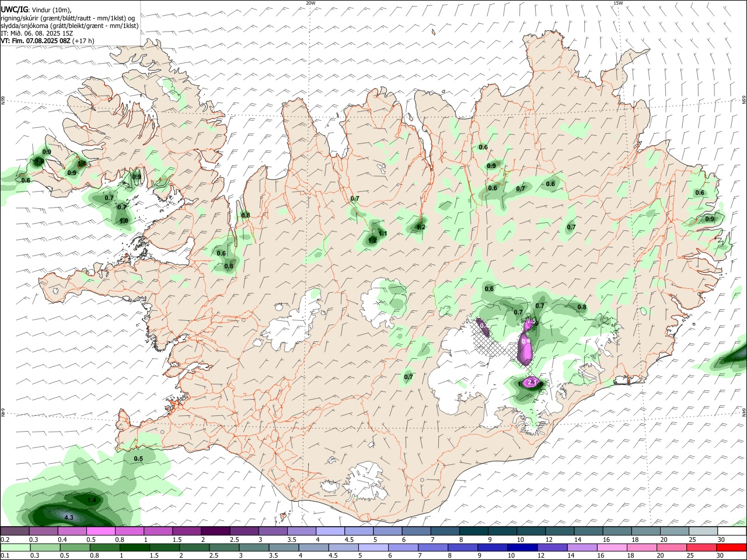
Task: Select the pink 18 swatch in the lower legend row
Action: point(642,547)
